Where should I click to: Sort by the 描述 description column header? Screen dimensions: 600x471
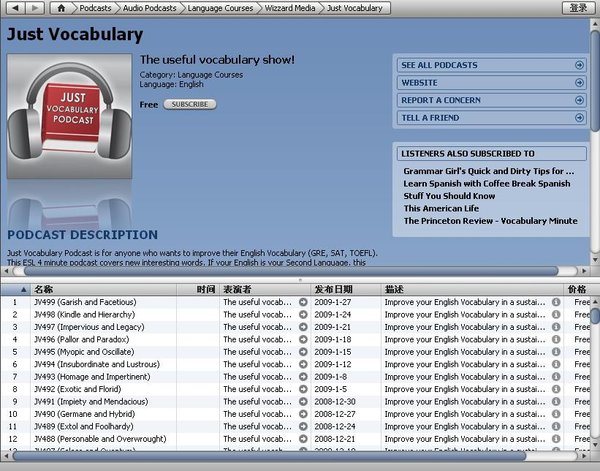point(472,290)
